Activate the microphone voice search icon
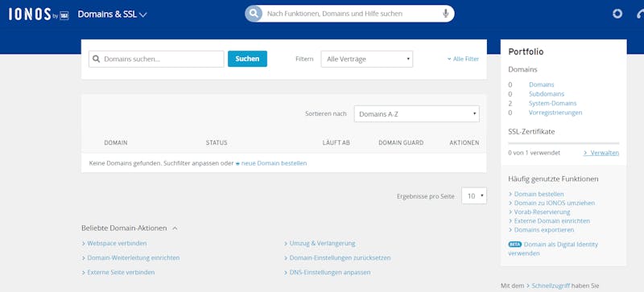The width and height of the screenshot is (644, 292). click(446, 14)
